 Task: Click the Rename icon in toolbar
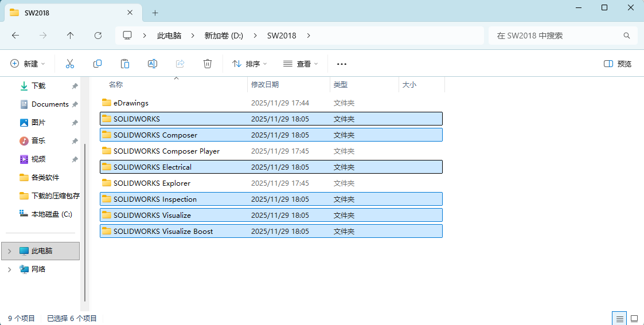[x=153, y=64]
